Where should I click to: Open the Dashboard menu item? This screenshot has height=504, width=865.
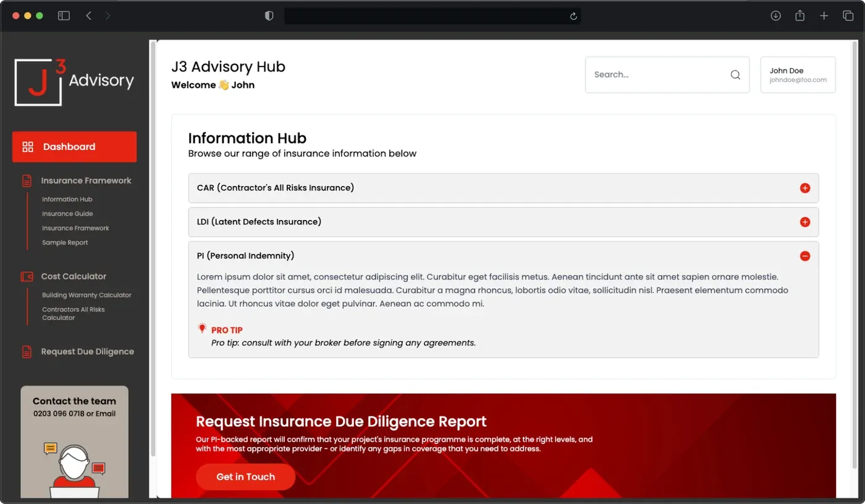click(x=74, y=147)
